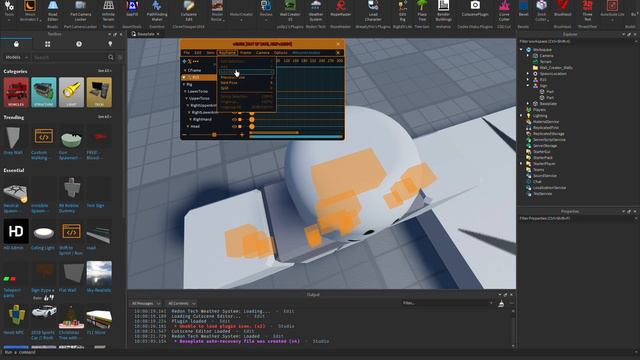This screenshot has width=640, height=360.
Task: Select the Baseplate document tab
Action: [x=146, y=34]
